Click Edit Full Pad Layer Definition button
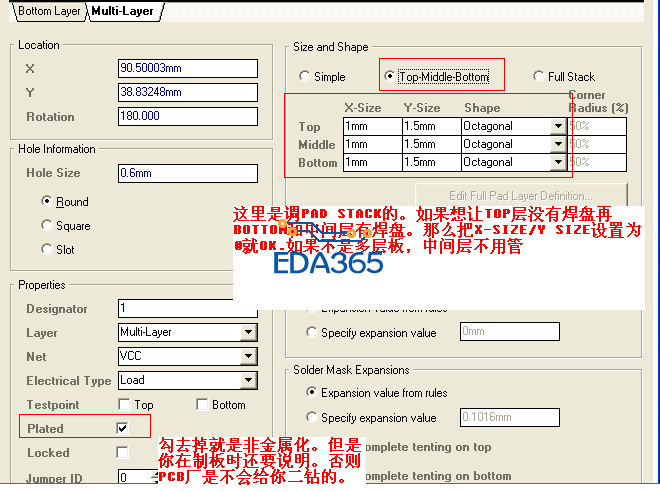Viewport: 660px width, 492px height. pos(521,196)
